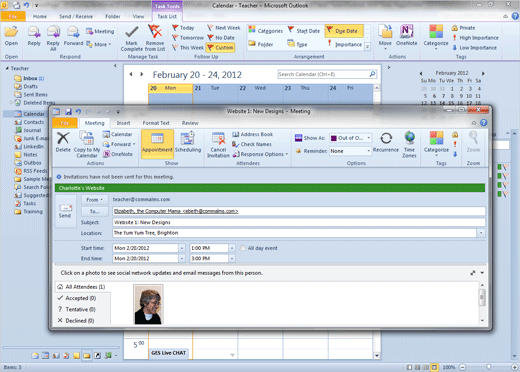
Task: Show Accepted attendees filter
Action: pyautogui.click(x=81, y=298)
